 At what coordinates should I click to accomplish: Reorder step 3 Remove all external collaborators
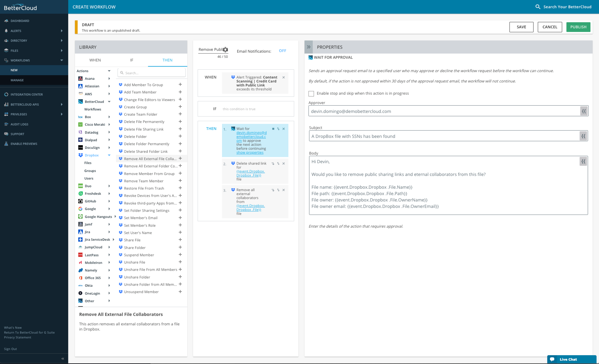278,190
